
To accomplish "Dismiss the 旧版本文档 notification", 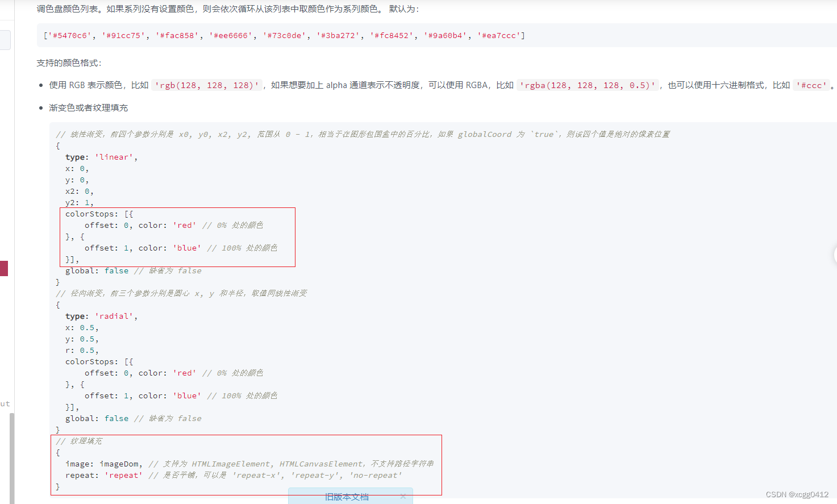I will 403,495.
